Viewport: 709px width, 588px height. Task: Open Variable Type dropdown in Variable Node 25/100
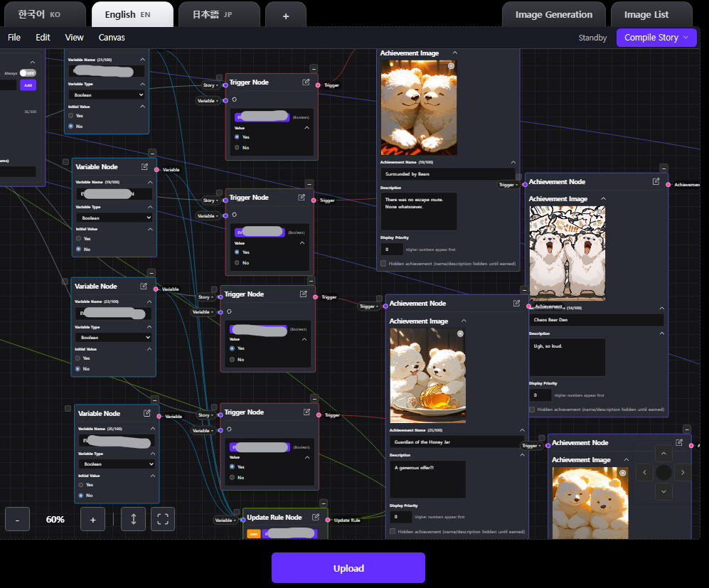pos(117,464)
